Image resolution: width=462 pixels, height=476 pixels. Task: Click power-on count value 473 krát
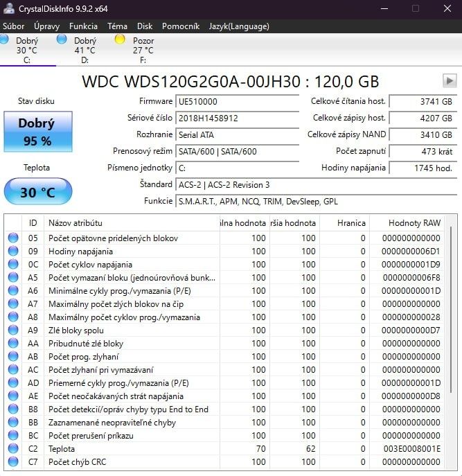pos(423,152)
